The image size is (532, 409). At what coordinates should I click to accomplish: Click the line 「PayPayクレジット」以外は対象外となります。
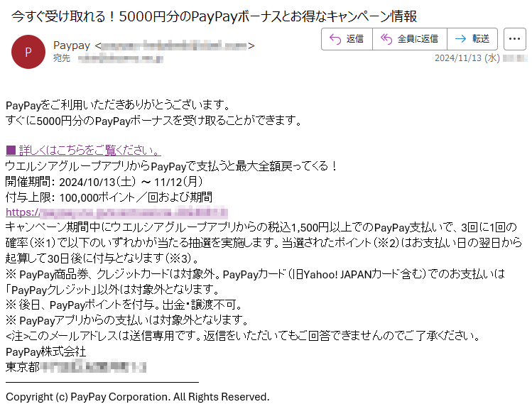(x=112, y=290)
